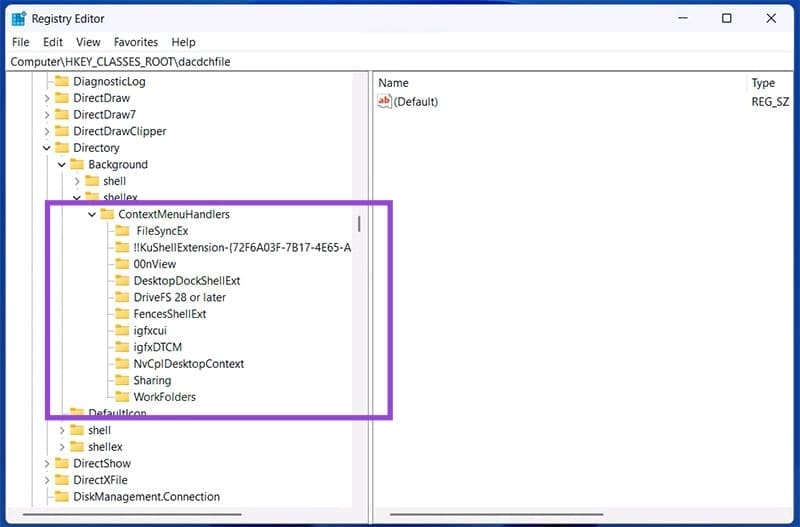The image size is (800, 527).
Task: Click the DriveFS 28 or later folder icon
Action: (x=122, y=297)
